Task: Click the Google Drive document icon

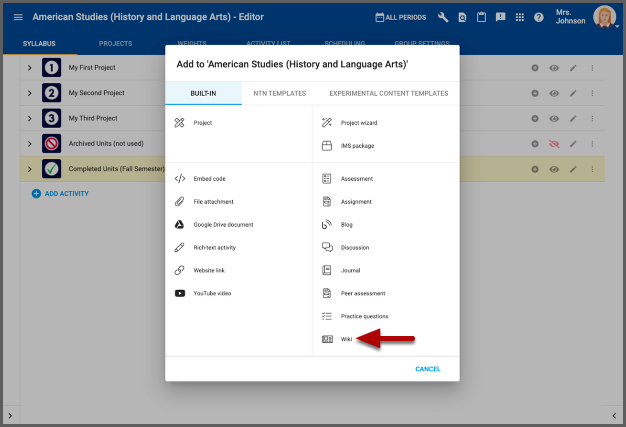Action: 180,224
